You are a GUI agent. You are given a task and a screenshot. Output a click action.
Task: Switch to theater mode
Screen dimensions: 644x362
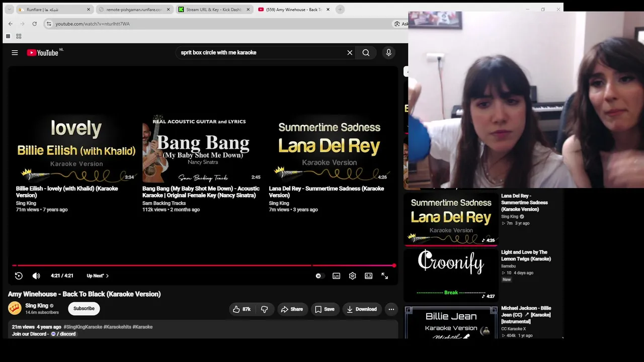[x=369, y=276]
